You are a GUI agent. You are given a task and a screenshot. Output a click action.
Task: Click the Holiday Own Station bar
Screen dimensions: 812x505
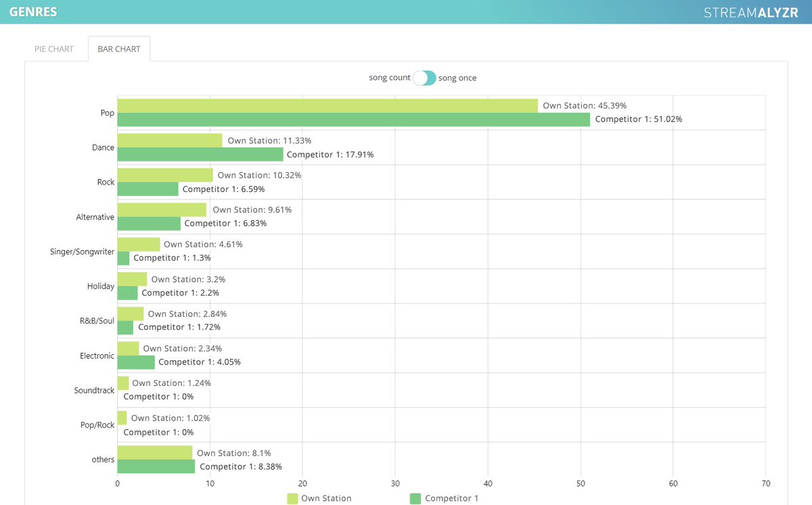point(133,279)
